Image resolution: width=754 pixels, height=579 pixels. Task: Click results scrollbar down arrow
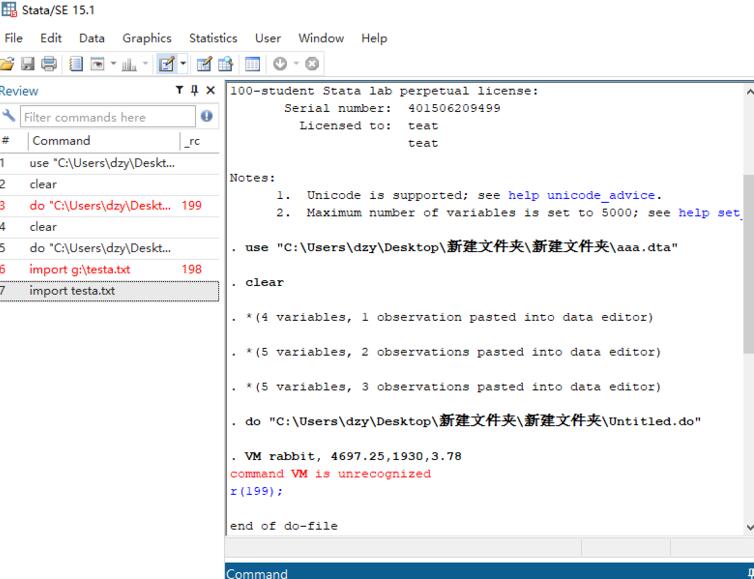(749, 528)
